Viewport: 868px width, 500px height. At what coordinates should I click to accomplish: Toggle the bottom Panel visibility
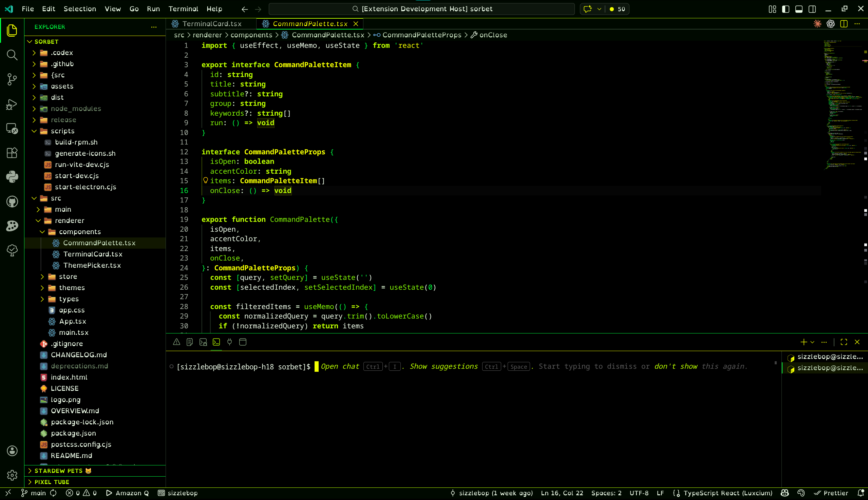point(799,9)
